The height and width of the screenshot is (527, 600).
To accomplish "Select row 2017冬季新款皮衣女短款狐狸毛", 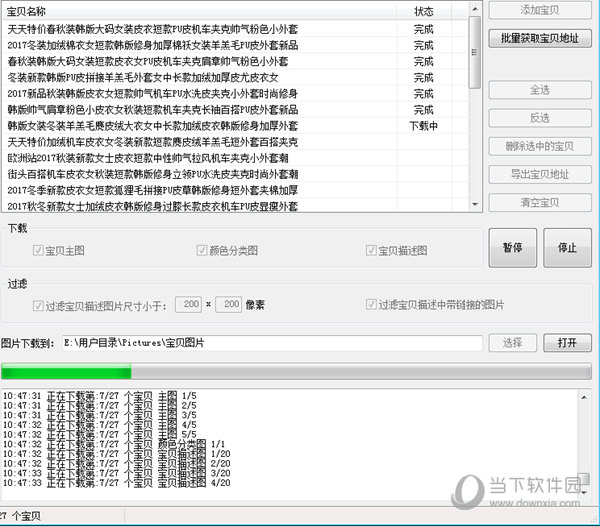I will pos(235,190).
